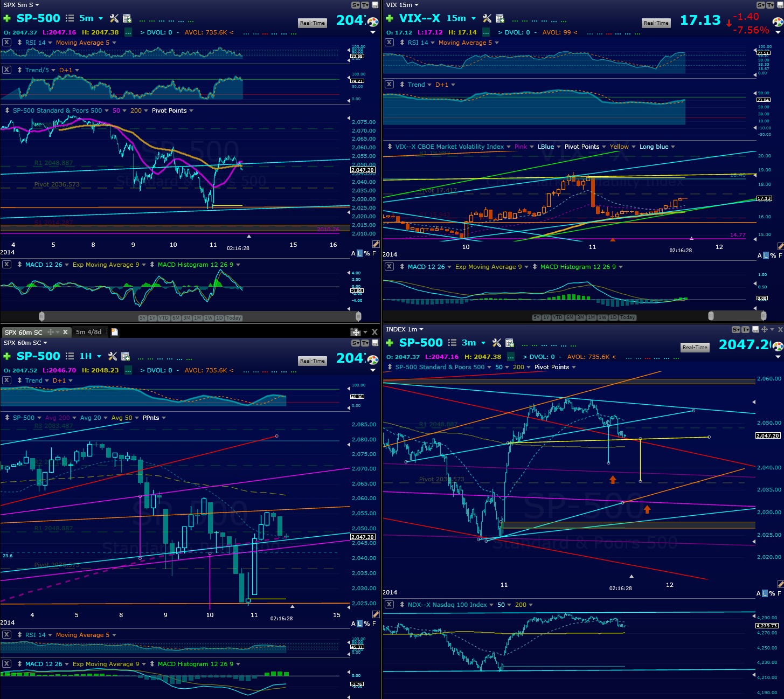This screenshot has width=784, height=699.
Task: Click Real-Time button in SP-500 3m panel
Action: [695, 347]
